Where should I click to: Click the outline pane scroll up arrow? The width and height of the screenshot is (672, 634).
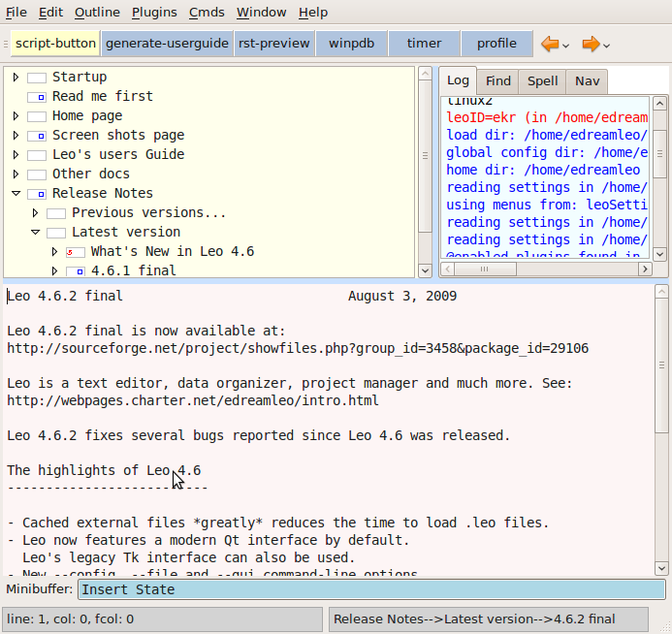[425, 74]
